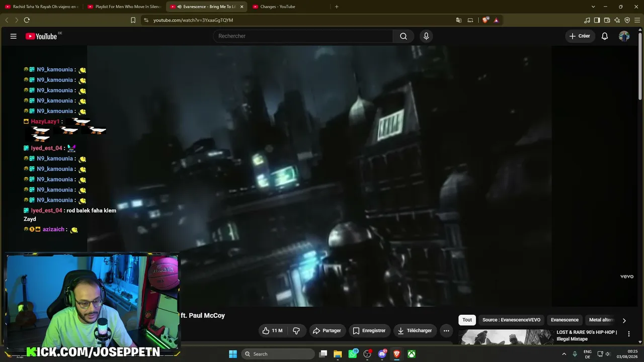The width and height of the screenshot is (644, 362).
Task: Go forward in browser history
Action: (16, 20)
